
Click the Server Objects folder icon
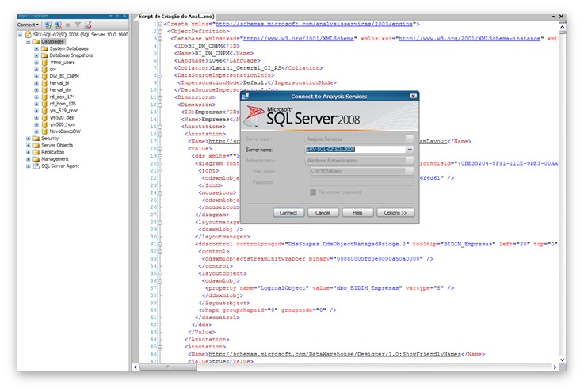tap(36, 145)
